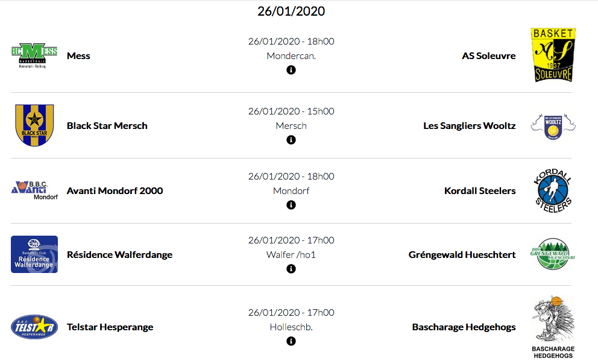Click the Bascharage Hedgehogs logo
The width and height of the screenshot is (598, 364).
(553, 327)
